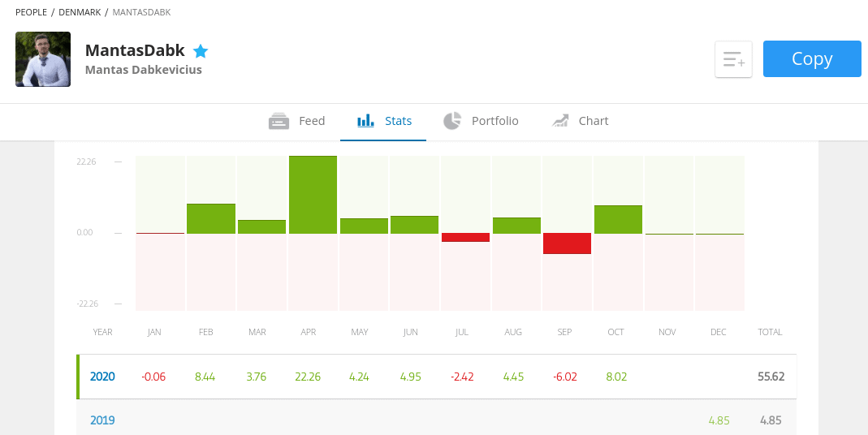Select the 2020 yearly row
The image size is (868, 435).
click(437, 377)
